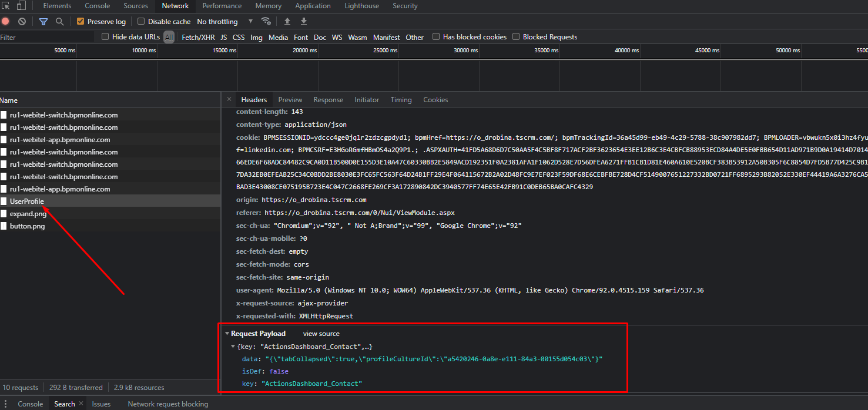Stop recording network log

pos(6,21)
